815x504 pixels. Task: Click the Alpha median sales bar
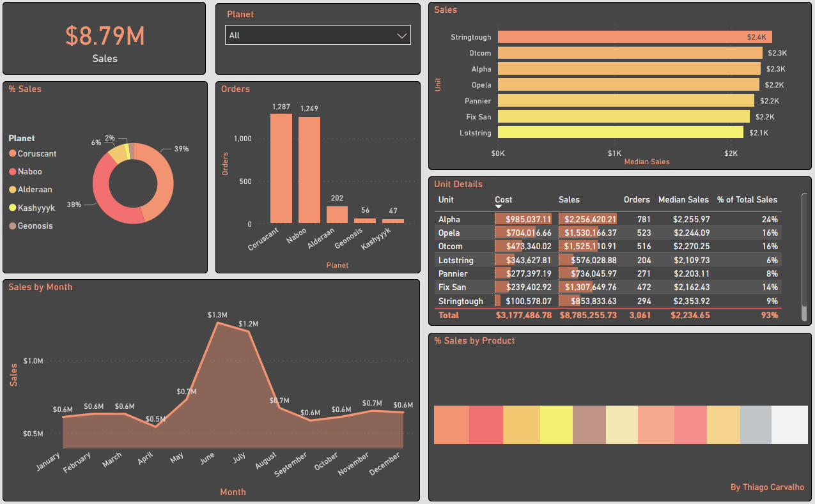pyautogui.click(x=629, y=69)
